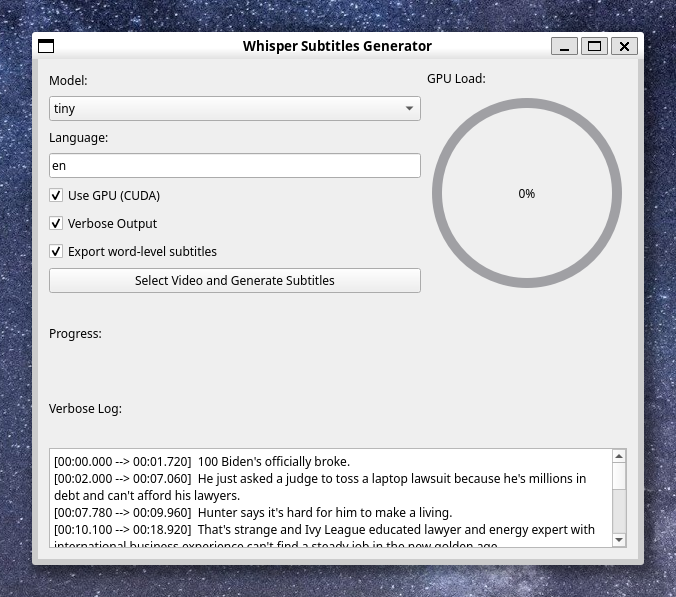Viewport: 676px width, 597px height.
Task: Minimize the Whisper Subtitles Generator window
Action: click(x=564, y=46)
